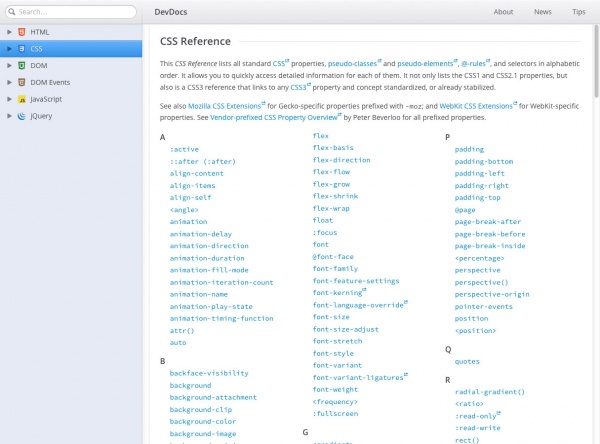Screen dimensions: 600x444
Task: Click the JavaScript JS icon in sidebar
Action: click(21, 99)
